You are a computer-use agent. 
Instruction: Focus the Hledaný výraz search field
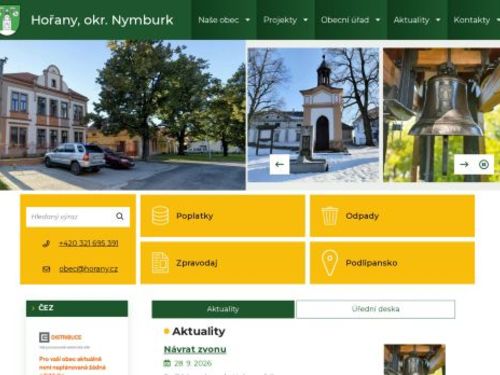(x=70, y=217)
